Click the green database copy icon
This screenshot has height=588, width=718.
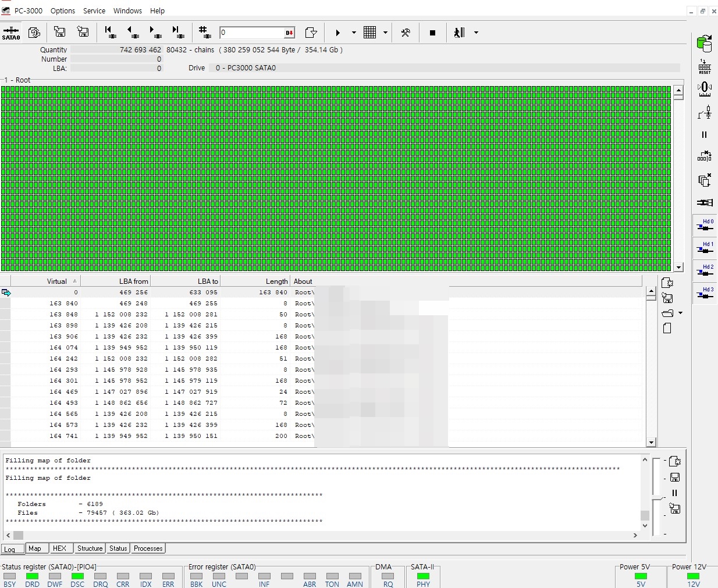705,43
